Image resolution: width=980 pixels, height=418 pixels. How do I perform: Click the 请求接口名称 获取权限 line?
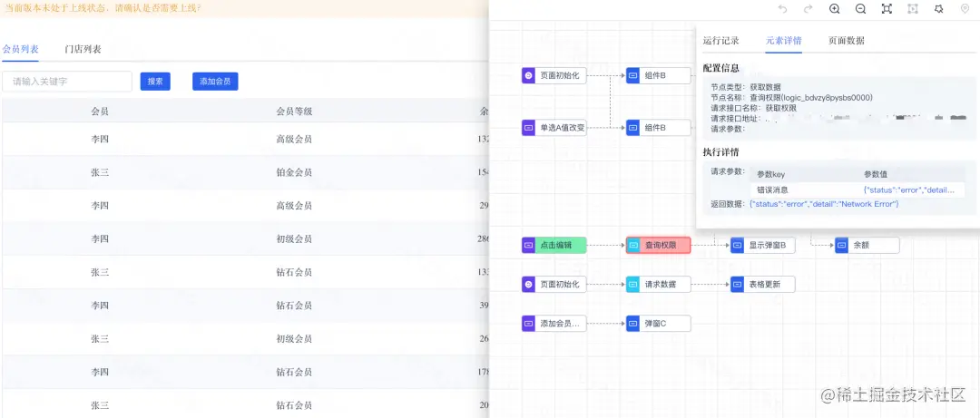coord(754,108)
